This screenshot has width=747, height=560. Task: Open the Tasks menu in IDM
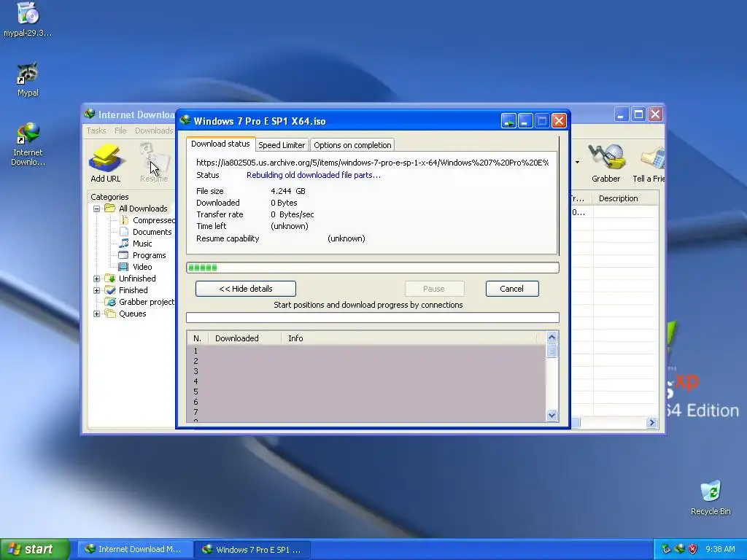click(96, 131)
